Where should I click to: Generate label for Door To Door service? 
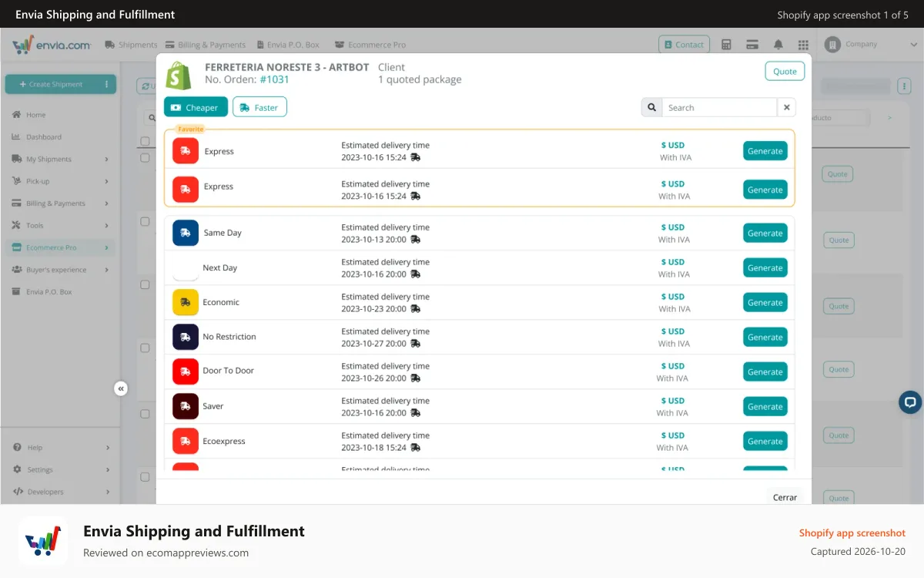tap(765, 371)
